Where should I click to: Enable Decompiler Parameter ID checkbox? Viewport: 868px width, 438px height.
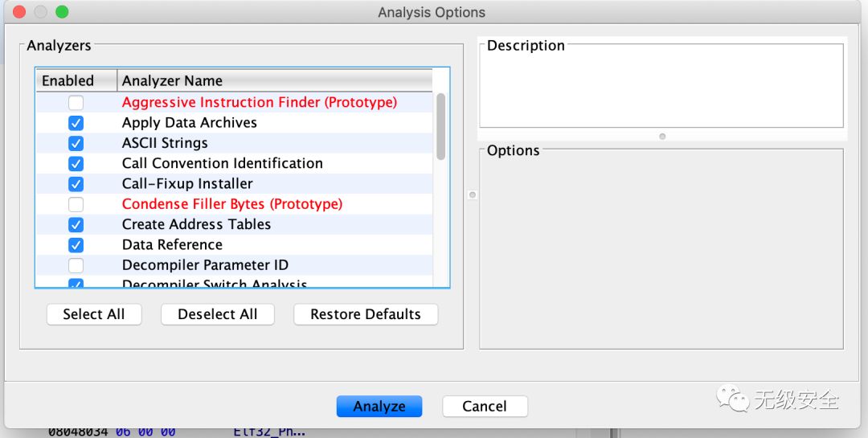click(x=76, y=265)
